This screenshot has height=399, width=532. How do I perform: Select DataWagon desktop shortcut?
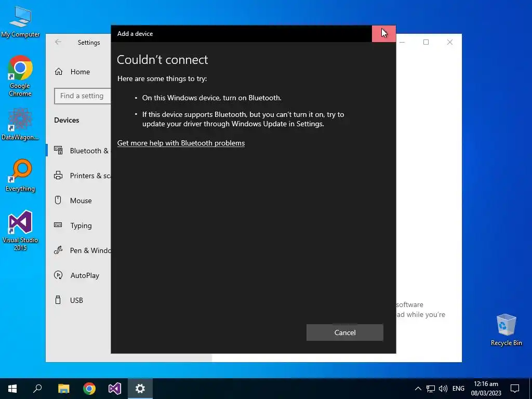pyautogui.click(x=20, y=124)
